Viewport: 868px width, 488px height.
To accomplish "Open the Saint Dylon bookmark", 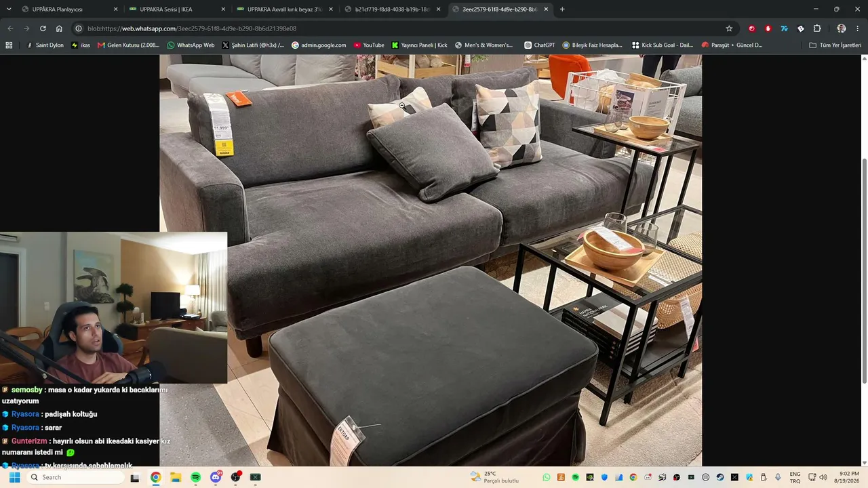I will (45, 45).
